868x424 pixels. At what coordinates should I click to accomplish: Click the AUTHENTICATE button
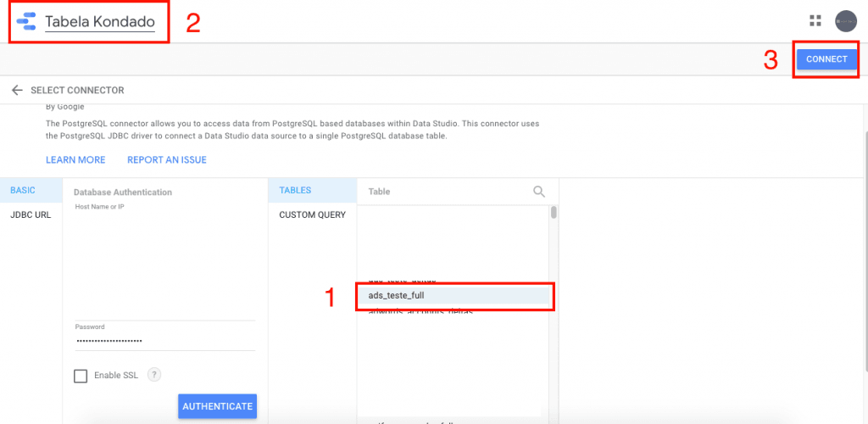[217, 406]
